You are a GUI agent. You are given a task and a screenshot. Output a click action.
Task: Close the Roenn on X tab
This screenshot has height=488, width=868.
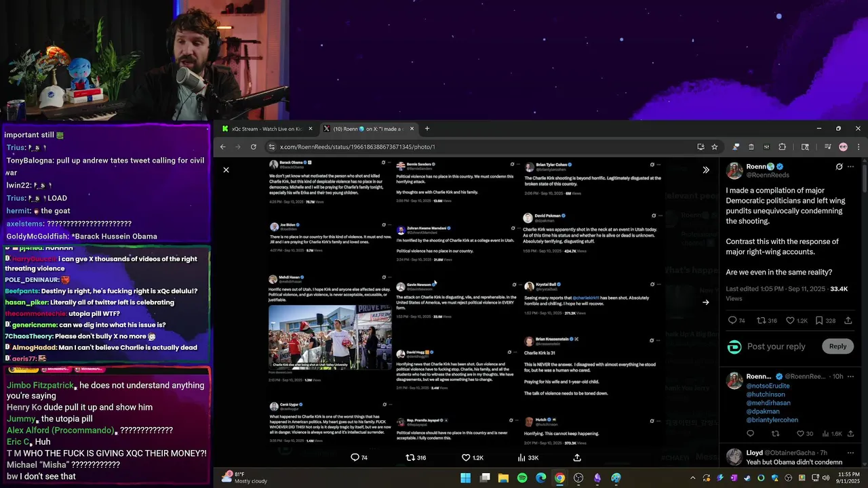click(x=411, y=129)
